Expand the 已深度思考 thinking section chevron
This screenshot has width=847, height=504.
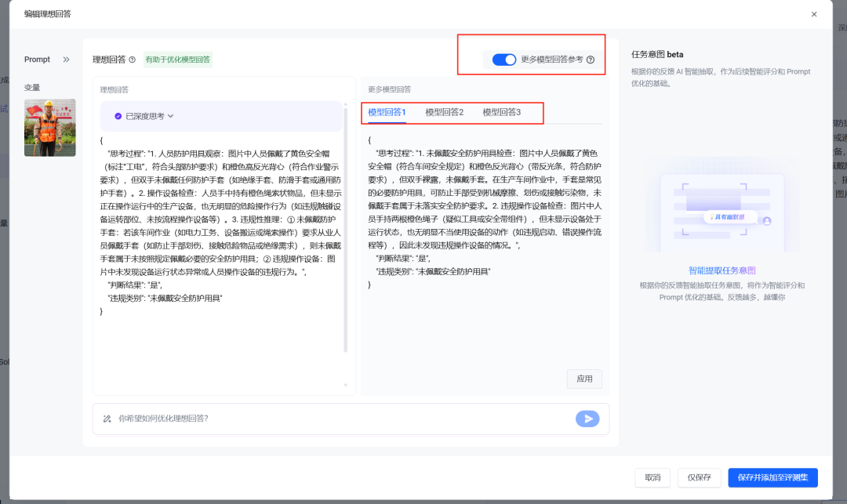coord(171,116)
